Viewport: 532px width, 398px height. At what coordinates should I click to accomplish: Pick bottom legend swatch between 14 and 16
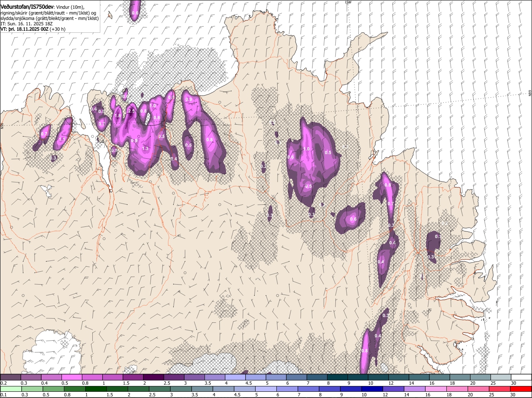point(414,389)
